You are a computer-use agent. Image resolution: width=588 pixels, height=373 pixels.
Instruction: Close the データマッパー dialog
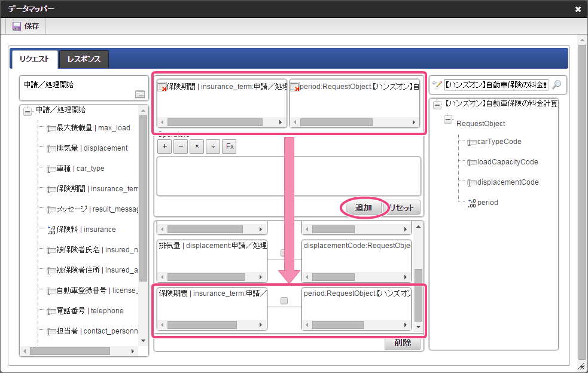click(578, 10)
